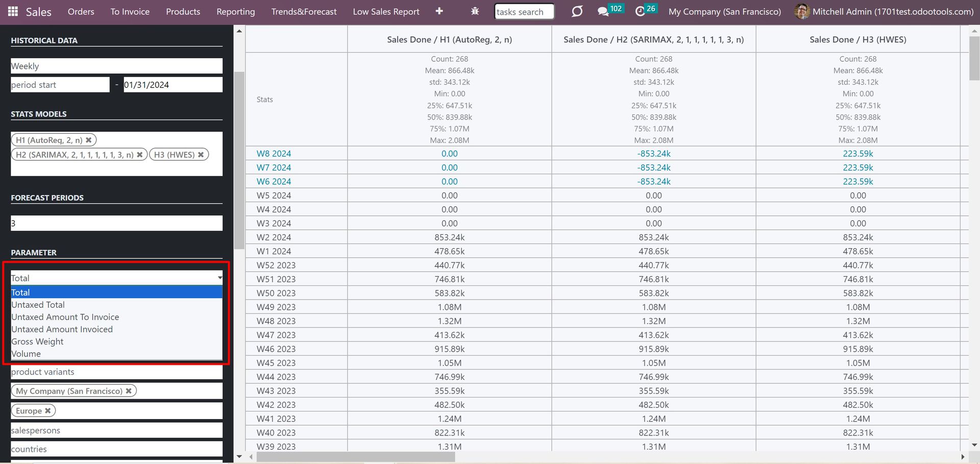Click the plus icon in top menu
The height and width of the screenshot is (464, 980).
439,11
